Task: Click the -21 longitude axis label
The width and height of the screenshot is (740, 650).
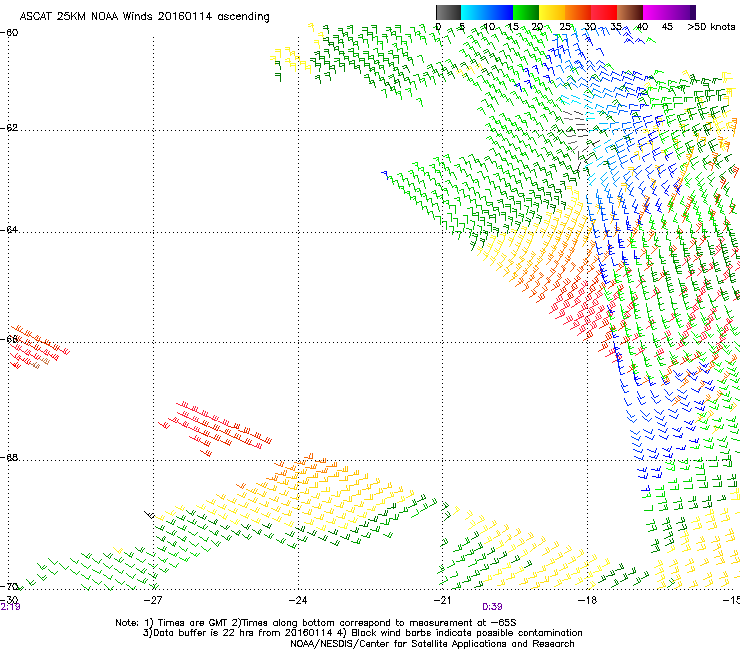Action: pos(442,600)
